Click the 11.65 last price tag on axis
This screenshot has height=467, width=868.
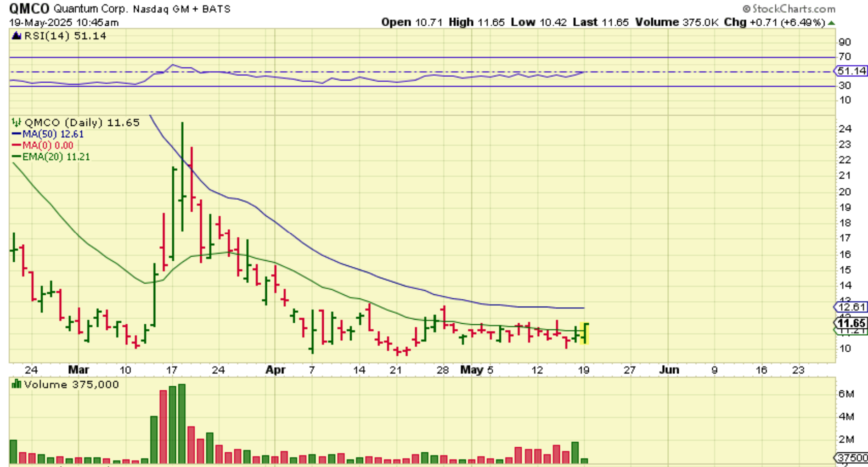point(851,323)
